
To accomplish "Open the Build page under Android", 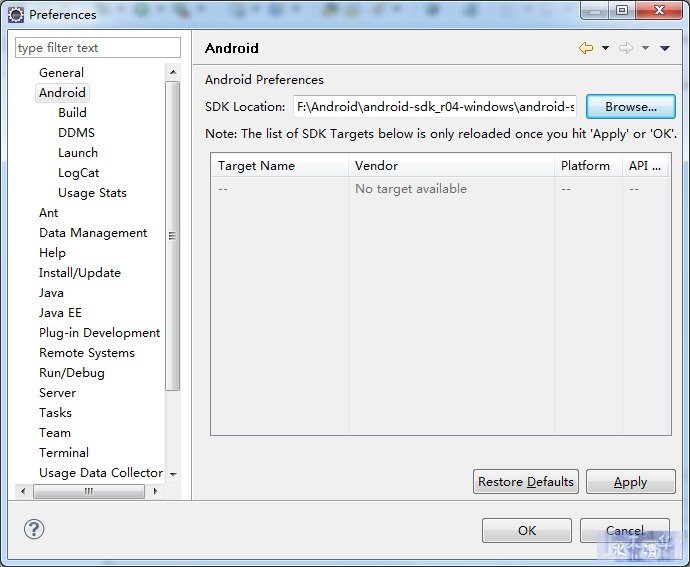I will point(72,113).
